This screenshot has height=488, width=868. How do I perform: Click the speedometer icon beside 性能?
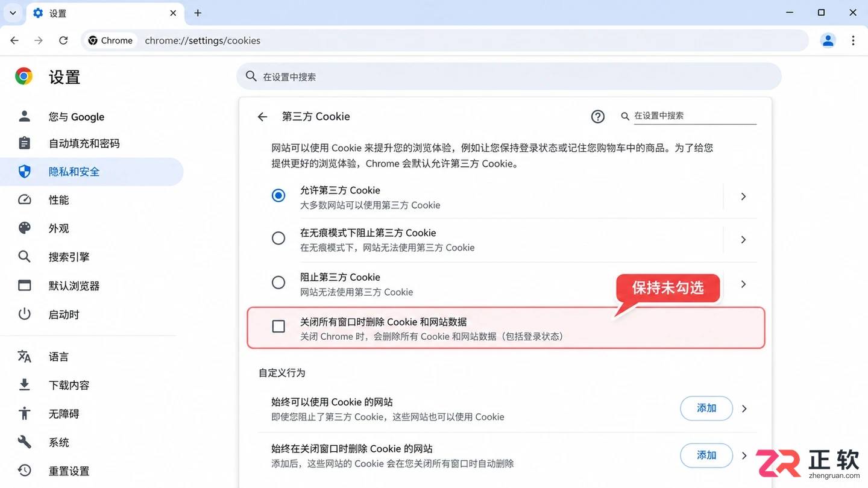[x=24, y=199]
